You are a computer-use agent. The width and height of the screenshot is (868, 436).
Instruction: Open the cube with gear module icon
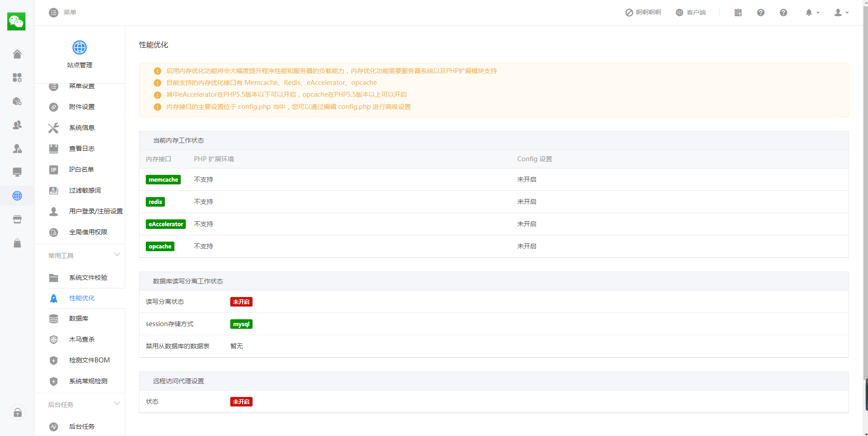[x=17, y=101]
